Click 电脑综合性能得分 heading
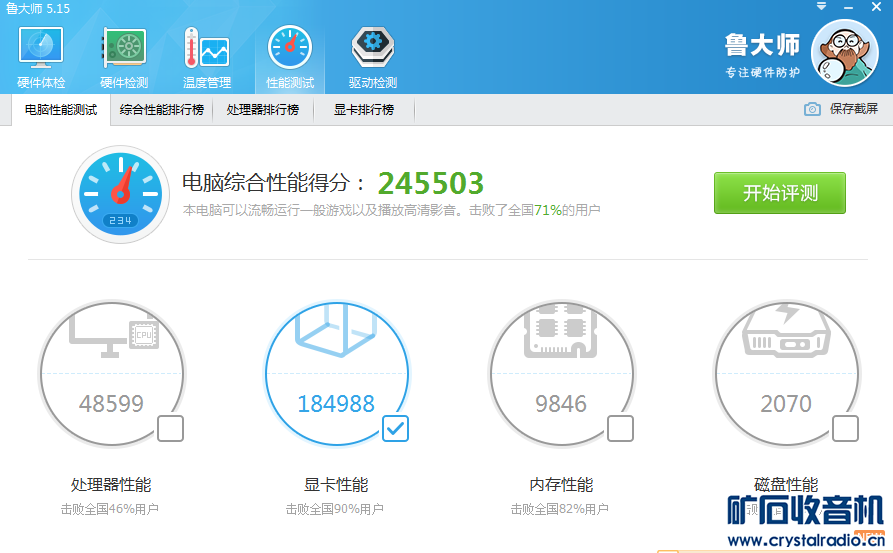 tap(273, 183)
